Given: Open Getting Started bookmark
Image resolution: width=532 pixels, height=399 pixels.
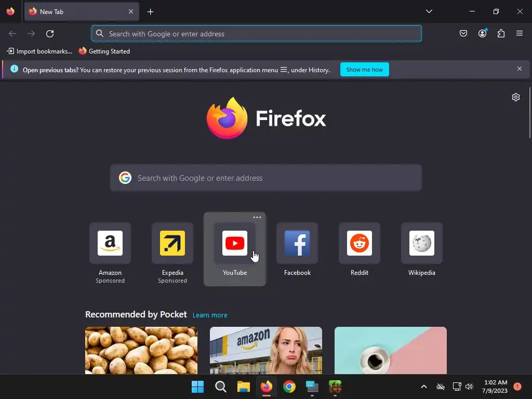Looking at the screenshot, I should coord(104,51).
